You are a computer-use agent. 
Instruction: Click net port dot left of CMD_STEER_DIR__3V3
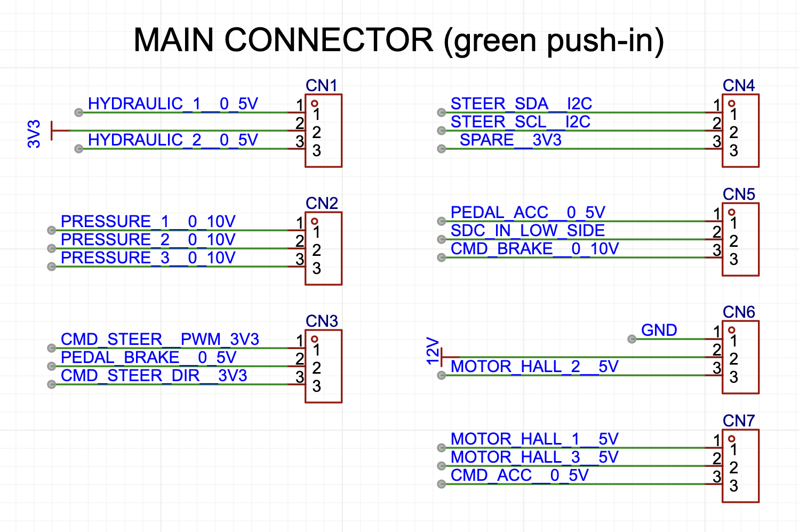click(52, 384)
